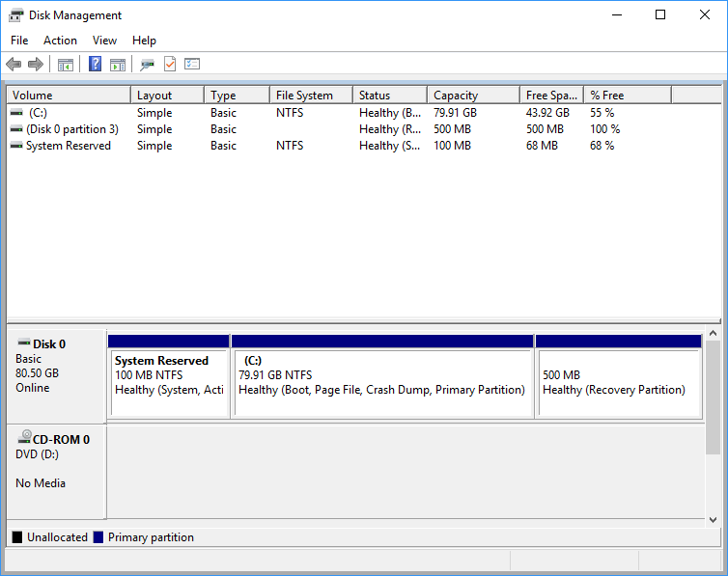Click the scroll up arrow in disk pane
Viewport: 728px width, 576px height.
pos(714,333)
